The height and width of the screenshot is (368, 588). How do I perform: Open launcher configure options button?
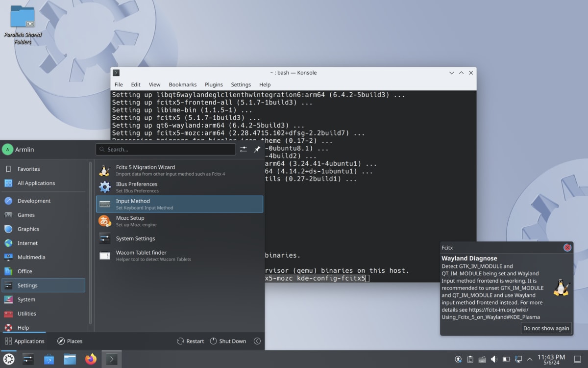(244, 149)
